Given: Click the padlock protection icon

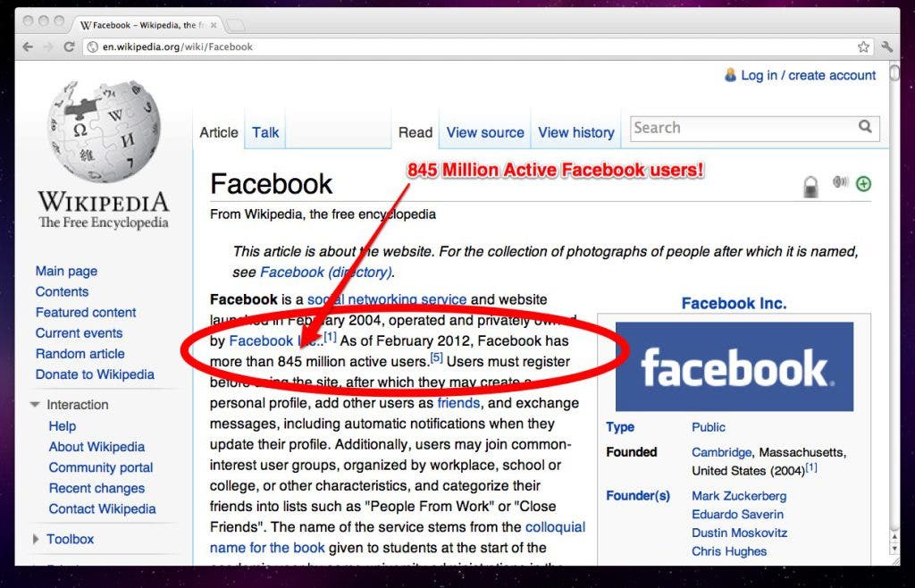Looking at the screenshot, I should click(810, 186).
